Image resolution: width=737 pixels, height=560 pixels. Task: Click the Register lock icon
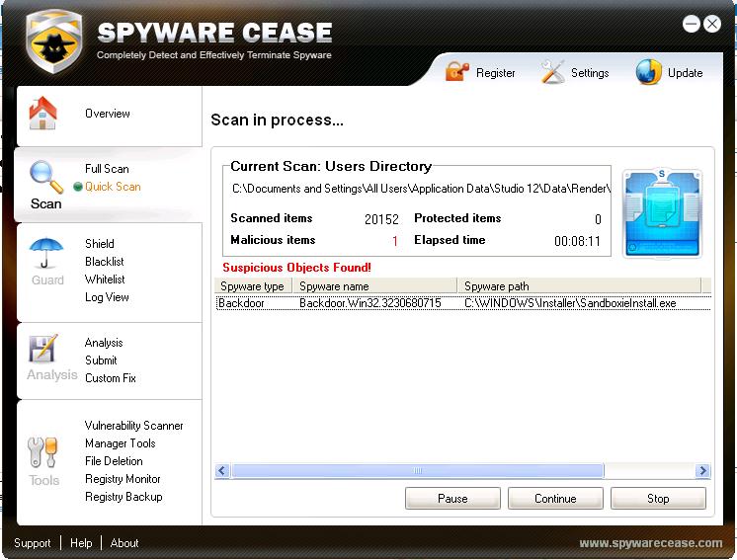[456, 71]
